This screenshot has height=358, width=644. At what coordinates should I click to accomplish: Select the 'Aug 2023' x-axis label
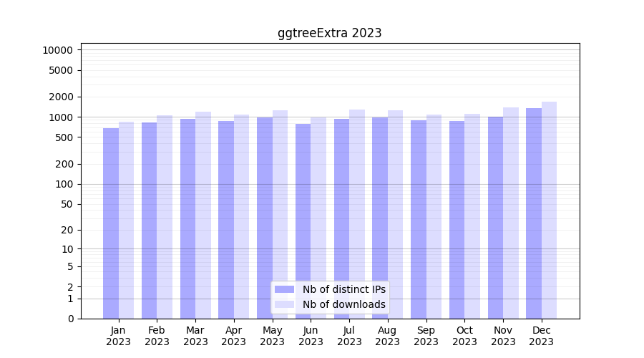pos(388,336)
